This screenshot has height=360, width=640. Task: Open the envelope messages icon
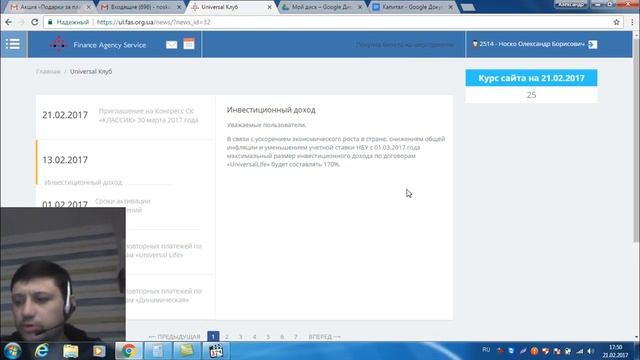171,44
